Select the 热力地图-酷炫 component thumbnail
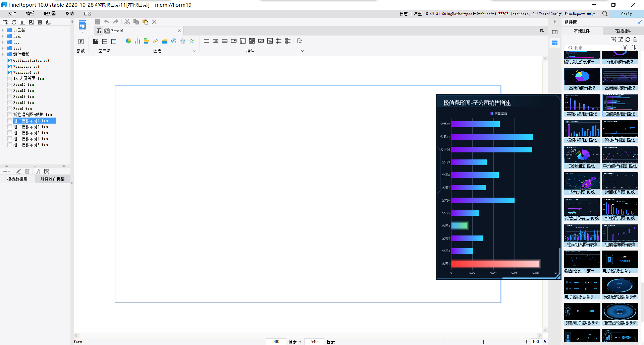Viewport: 644px width, 345px height. click(582, 184)
